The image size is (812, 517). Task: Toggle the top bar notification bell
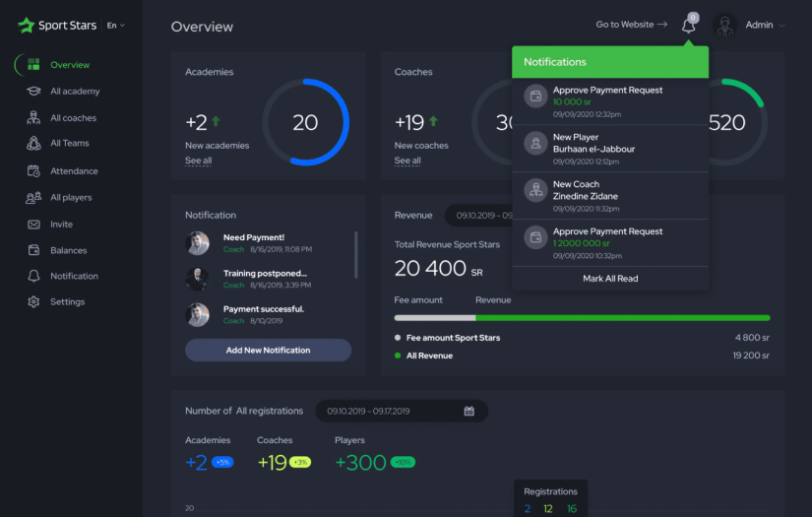click(689, 25)
